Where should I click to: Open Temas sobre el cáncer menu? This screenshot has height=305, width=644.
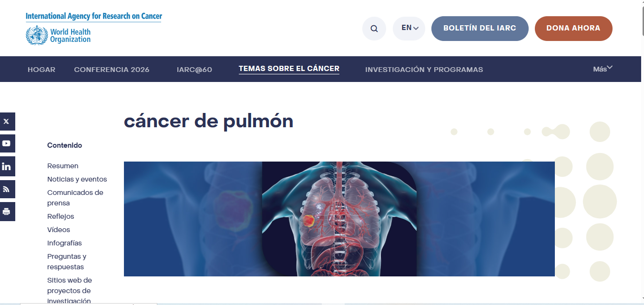click(x=289, y=69)
